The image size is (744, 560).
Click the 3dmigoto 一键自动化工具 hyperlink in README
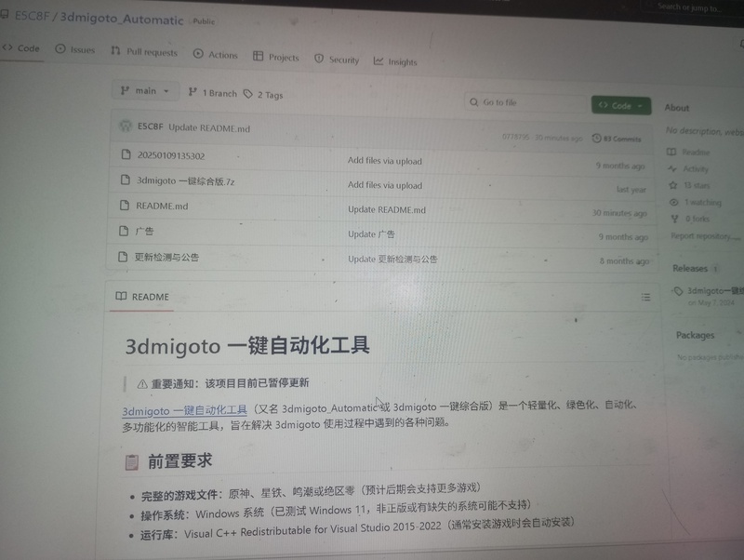(x=184, y=409)
